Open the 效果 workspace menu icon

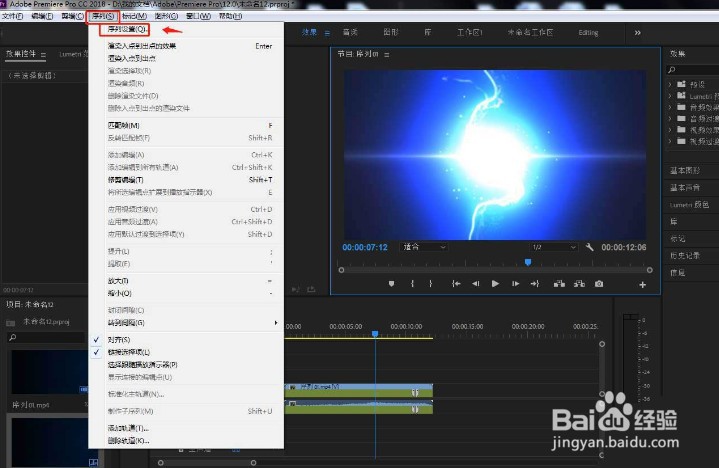(327, 33)
